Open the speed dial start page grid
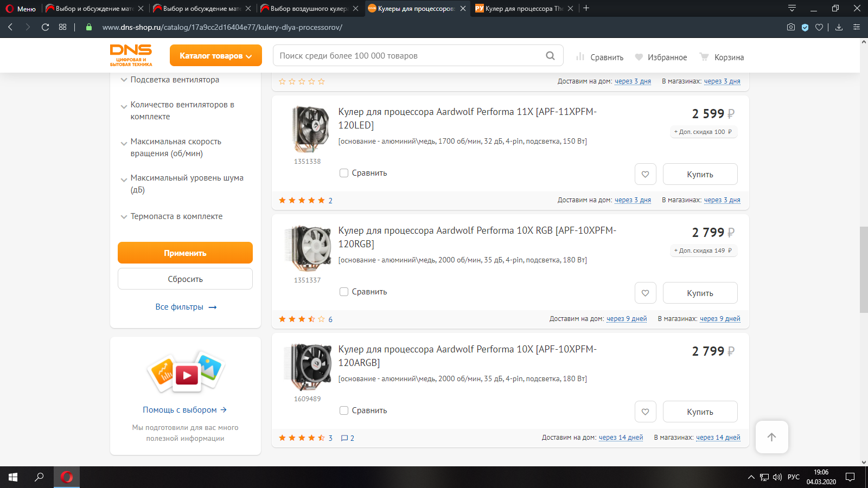The image size is (868, 488). click(63, 27)
